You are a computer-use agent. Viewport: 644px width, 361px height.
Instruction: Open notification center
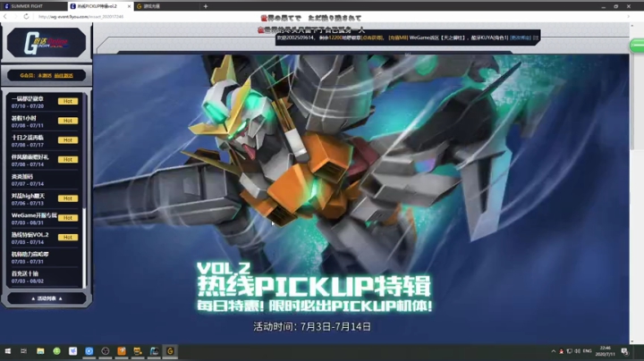[x=624, y=351]
